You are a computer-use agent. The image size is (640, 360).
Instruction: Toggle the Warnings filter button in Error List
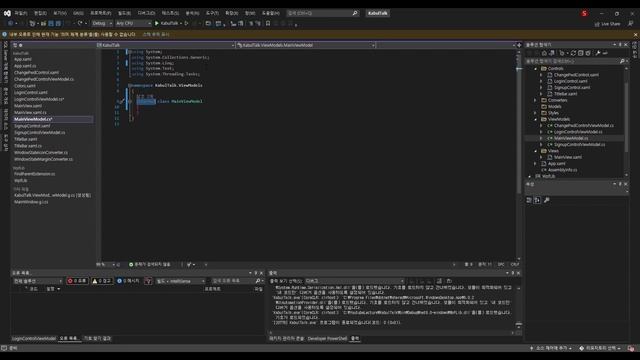tap(102, 281)
